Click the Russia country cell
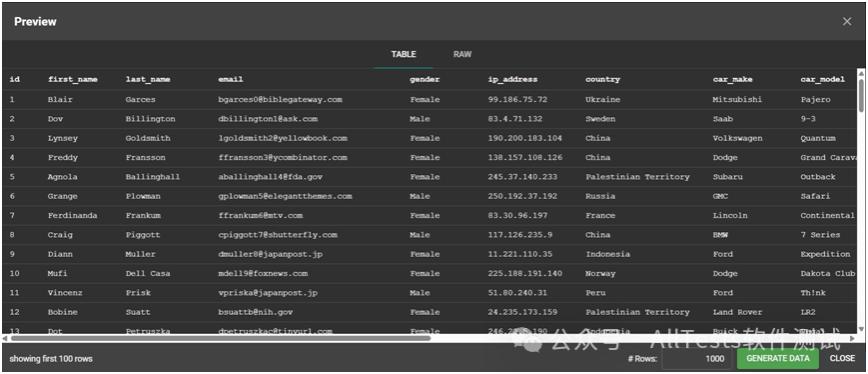Screen dimensions: 868x374 (x=600, y=197)
